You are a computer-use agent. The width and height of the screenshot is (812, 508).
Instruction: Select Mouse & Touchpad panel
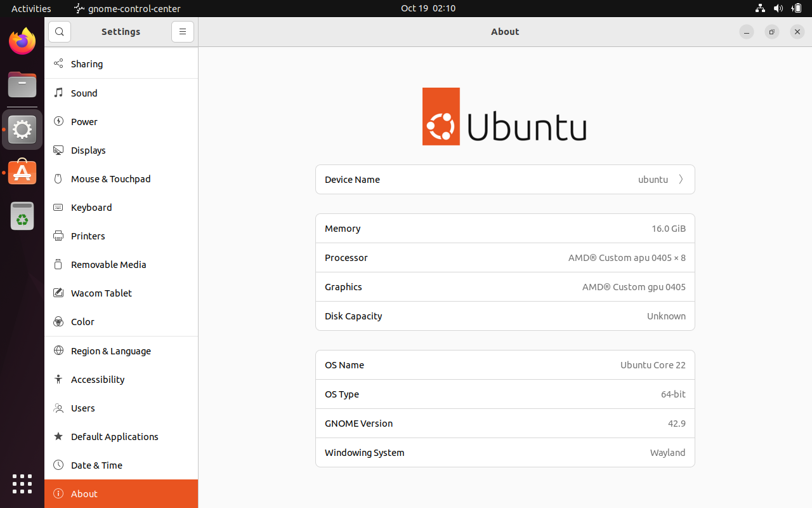(x=121, y=178)
